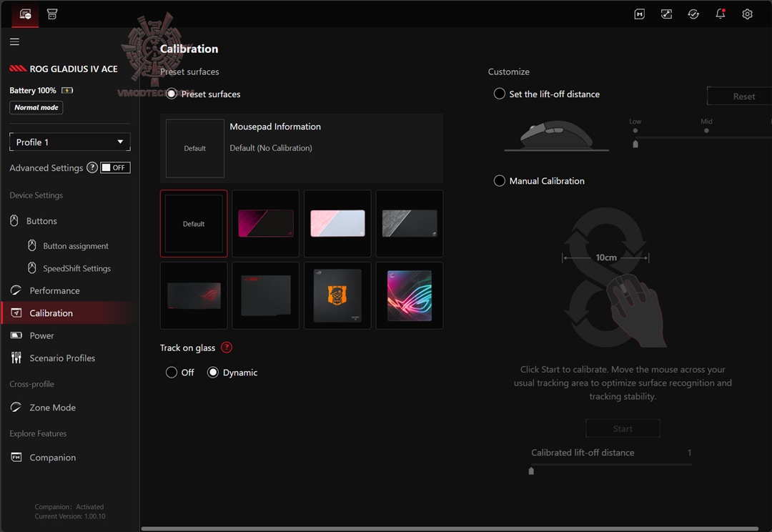Open the Power section
This screenshot has width=772, height=532.
tap(41, 335)
